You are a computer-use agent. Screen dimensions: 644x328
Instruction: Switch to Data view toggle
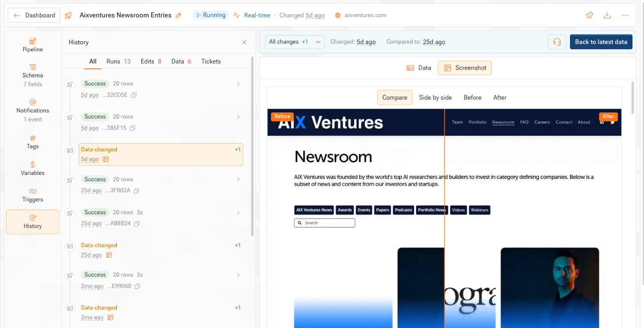coord(419,68)
